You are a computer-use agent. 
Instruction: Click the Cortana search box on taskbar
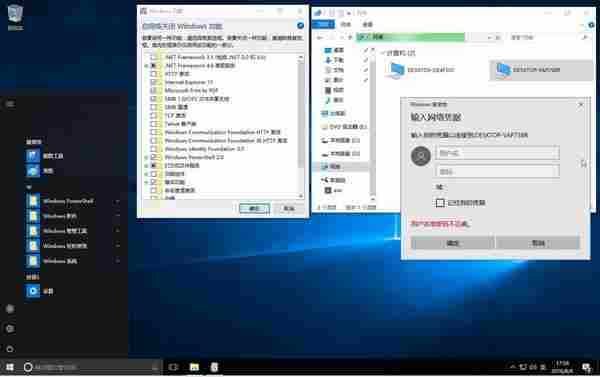(x=91, y=367)
